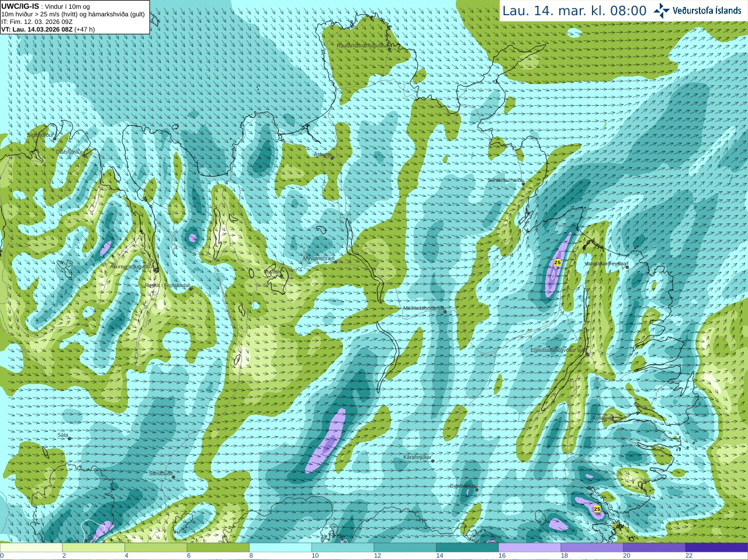Click the Raufarhafnarflugvöllur station label

(362, 45)
